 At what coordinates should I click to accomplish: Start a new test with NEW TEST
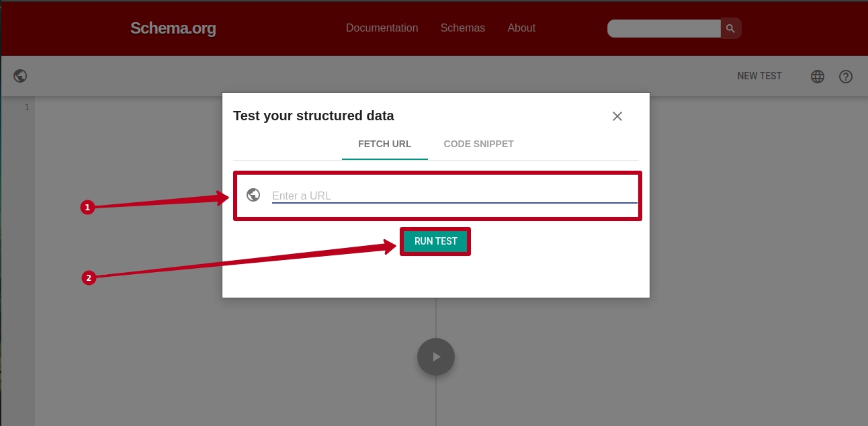pos(759,76)
